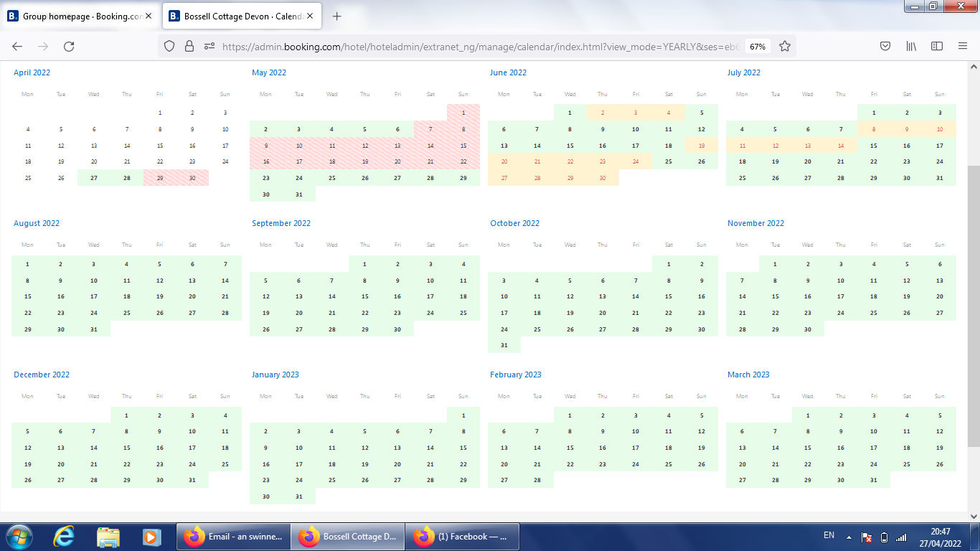Click the site padlock security icon
The image size is (980, 551).
click(189, 47)
